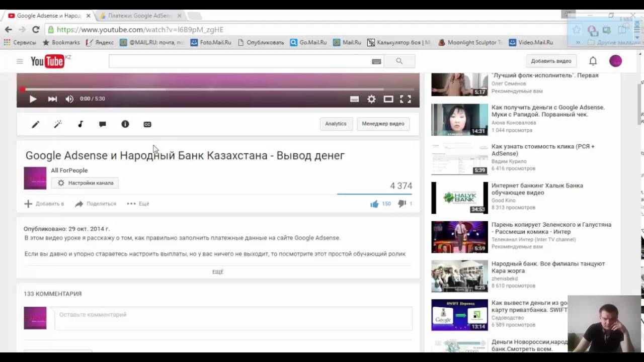Skip to next video in player

52,99
